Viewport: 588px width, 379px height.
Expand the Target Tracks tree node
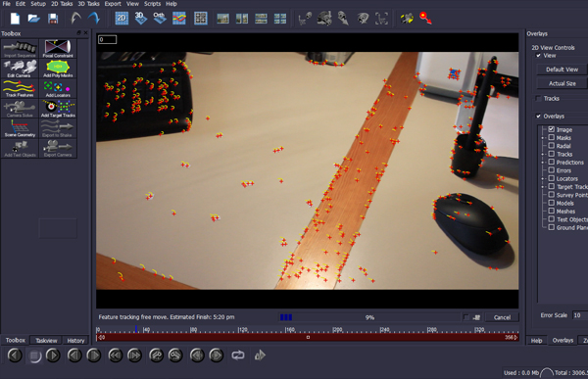click(x=543, y=187)
